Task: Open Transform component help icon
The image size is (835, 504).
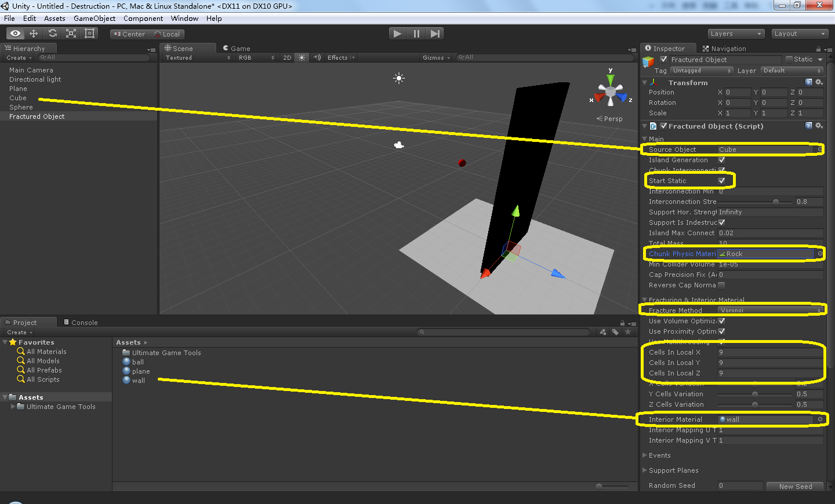Action: (809, 82)
